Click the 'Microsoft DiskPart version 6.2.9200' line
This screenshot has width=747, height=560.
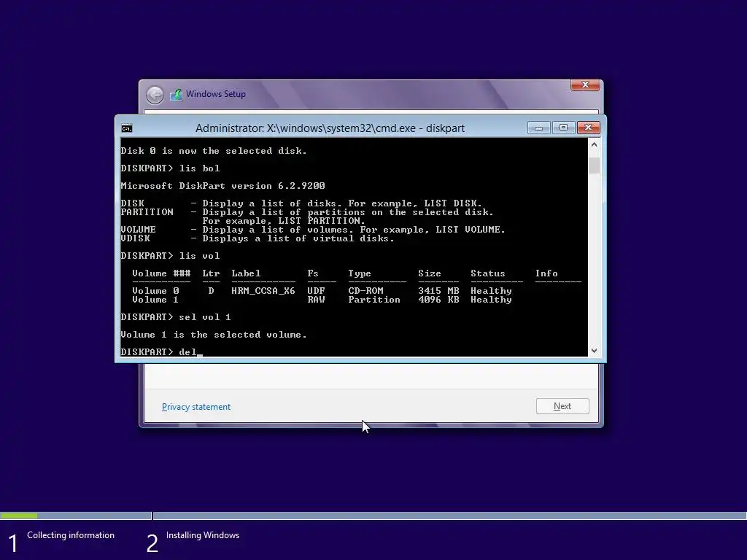point(223,186)
